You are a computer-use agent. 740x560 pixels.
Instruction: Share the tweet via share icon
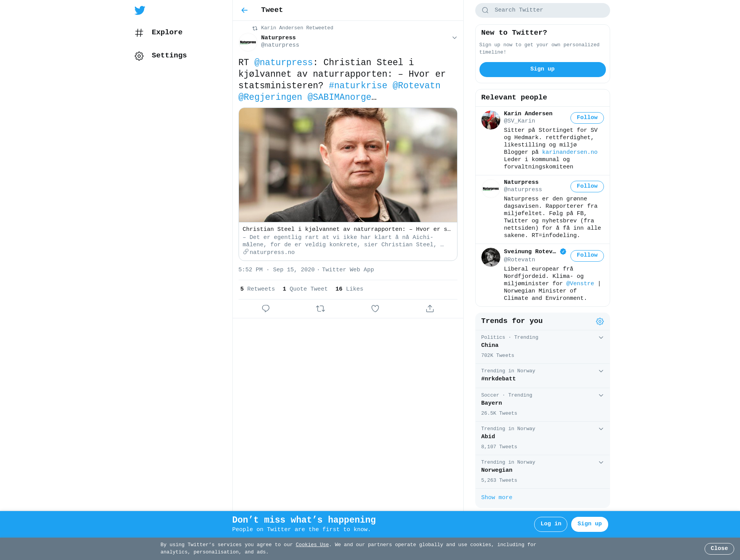pos(430,309)
